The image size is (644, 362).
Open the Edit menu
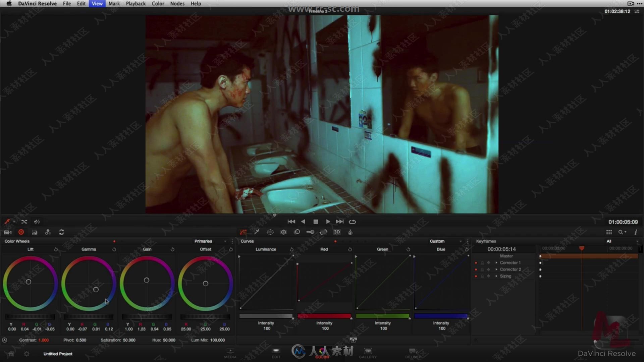81,3
